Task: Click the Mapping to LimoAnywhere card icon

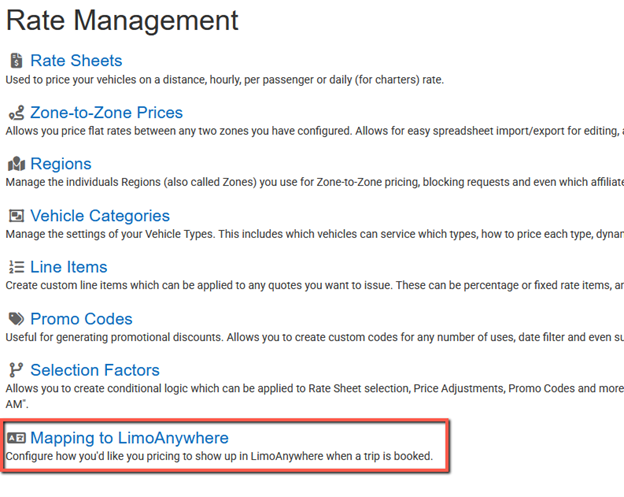Action: (16, 438)
